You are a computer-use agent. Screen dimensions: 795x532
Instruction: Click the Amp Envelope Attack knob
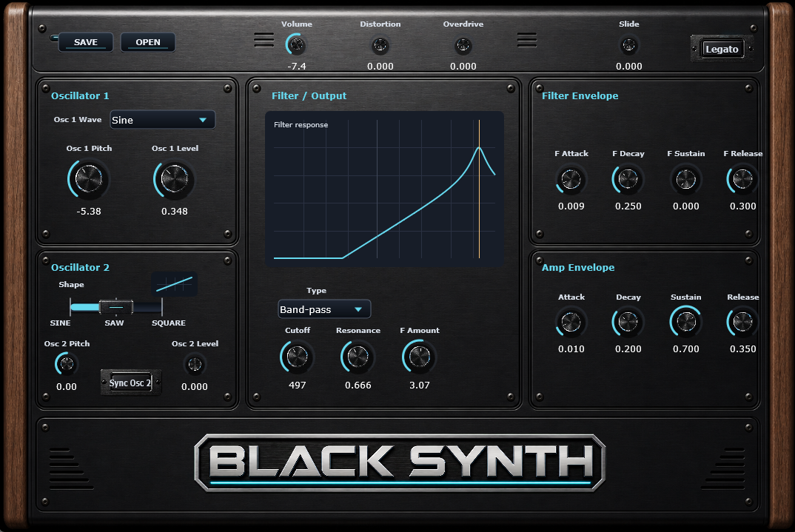(x=571, y=322)
